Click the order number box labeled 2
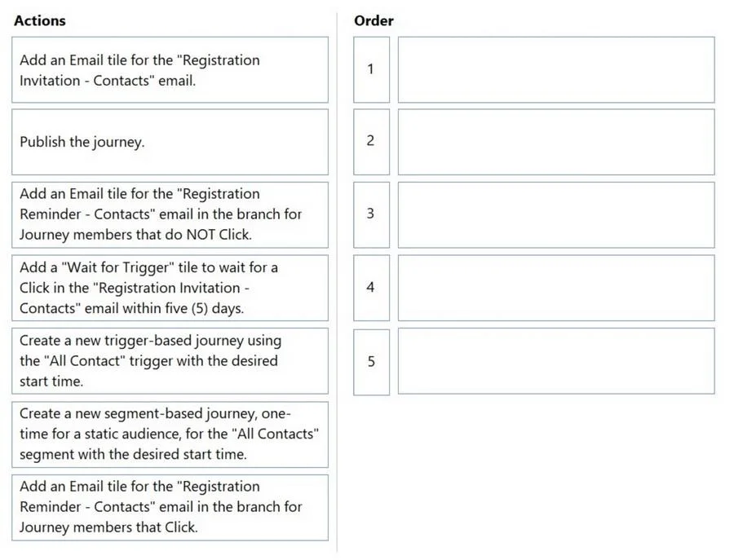 [371, 142]
